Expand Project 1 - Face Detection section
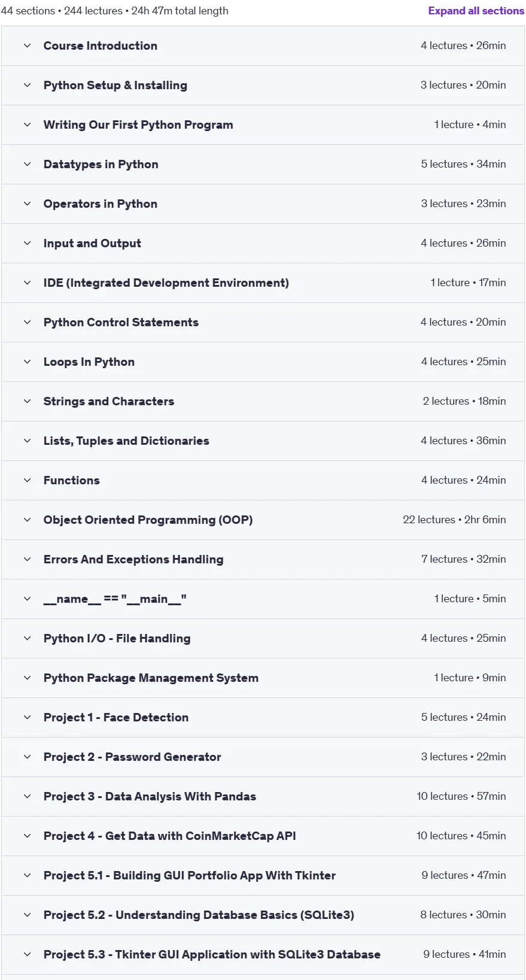 point(263,717)
